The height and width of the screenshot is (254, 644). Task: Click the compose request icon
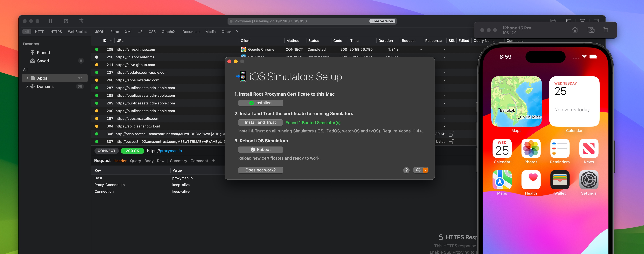tap(66, 21)
